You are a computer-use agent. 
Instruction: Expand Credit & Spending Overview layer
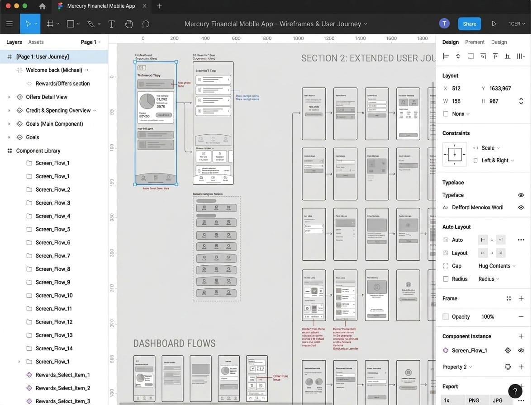tap(9, 110)
